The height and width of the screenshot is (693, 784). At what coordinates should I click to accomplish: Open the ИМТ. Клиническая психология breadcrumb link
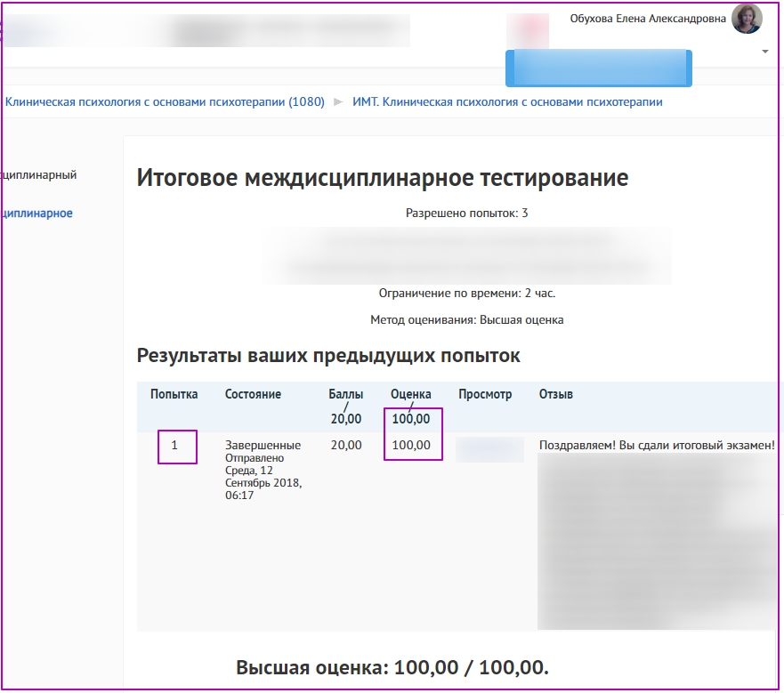pos(507,102)
